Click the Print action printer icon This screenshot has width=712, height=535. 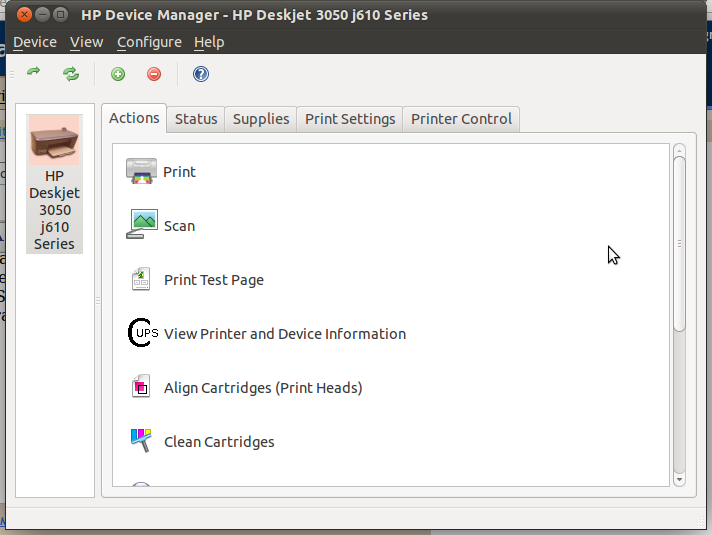click(x=141, y=171)
